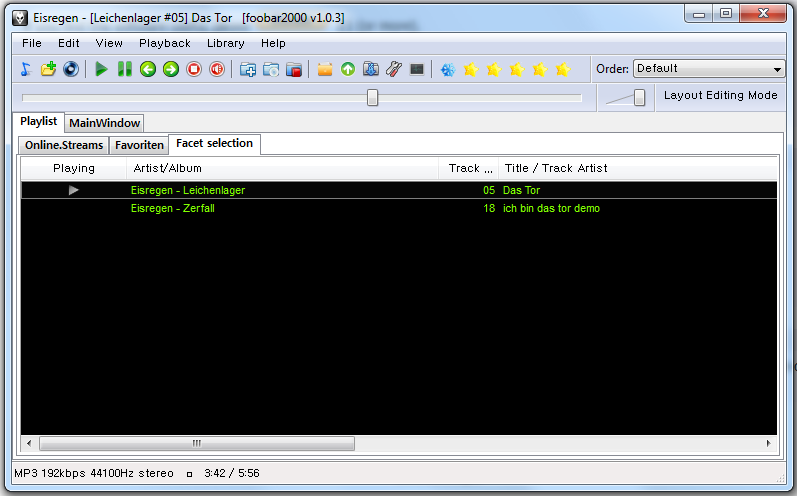Rate track with the second star

(x=494, y=70)
